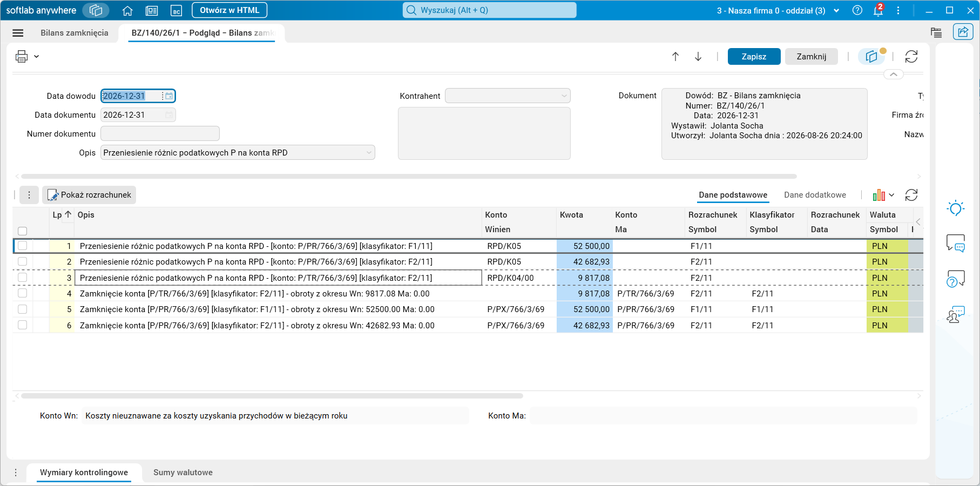Go to next record with down arrow
Image resolution: width=980 pixels, height=486 pixels.
698,57
